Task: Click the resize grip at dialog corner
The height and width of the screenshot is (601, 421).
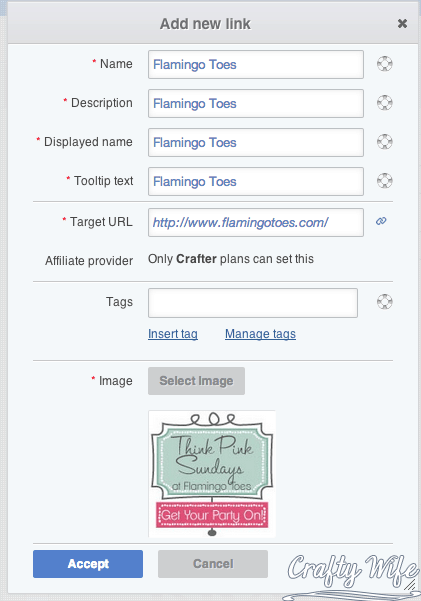Action: point(411,585)
